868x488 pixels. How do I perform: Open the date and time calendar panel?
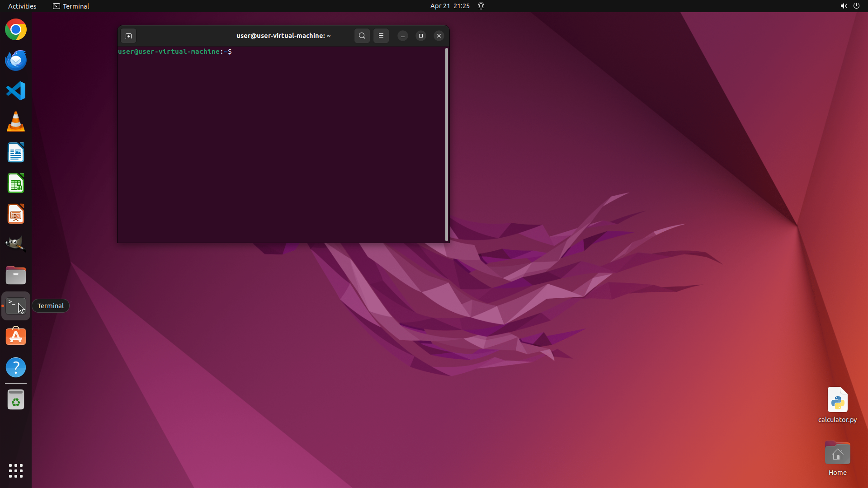point(450,6)
